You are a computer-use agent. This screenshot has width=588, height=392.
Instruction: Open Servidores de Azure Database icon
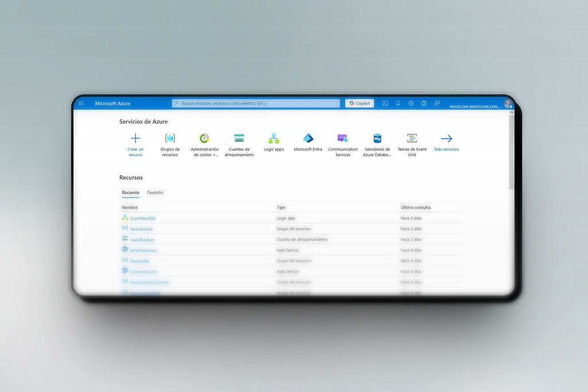tap(377, 139)
